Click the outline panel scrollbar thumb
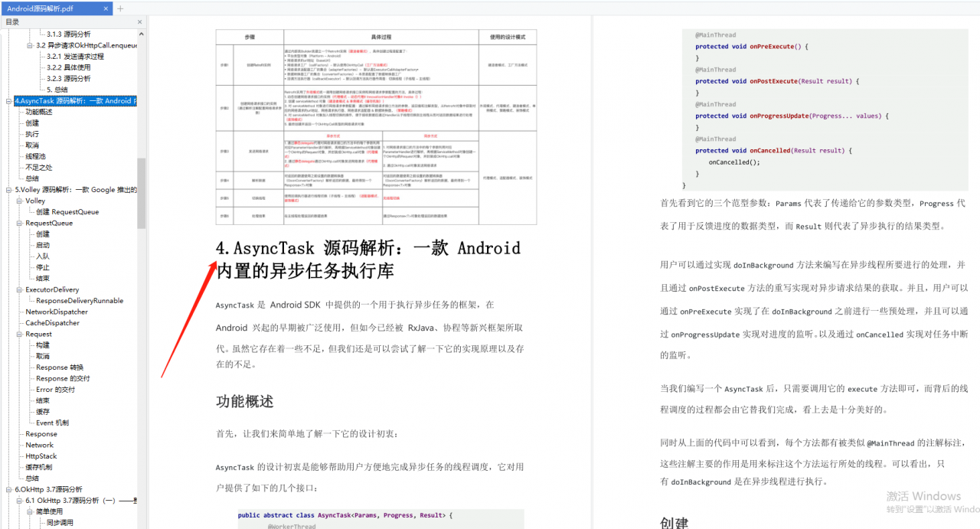 pos(142,193)
